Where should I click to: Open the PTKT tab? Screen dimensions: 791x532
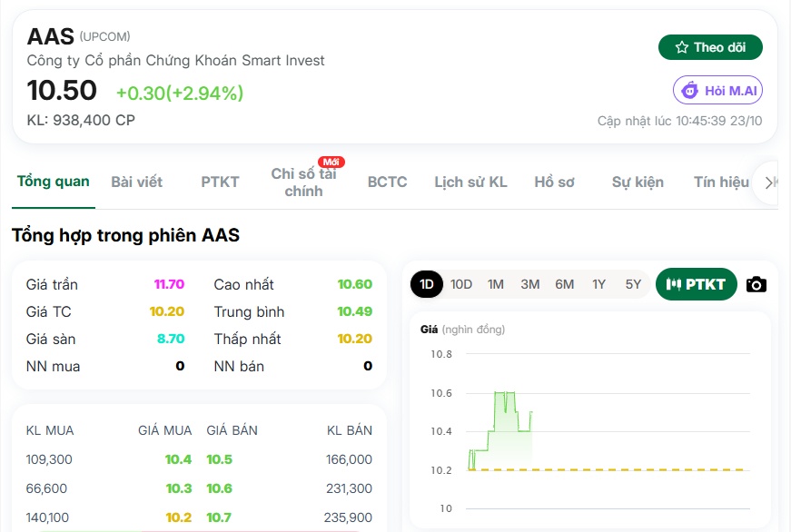[220, 182]
